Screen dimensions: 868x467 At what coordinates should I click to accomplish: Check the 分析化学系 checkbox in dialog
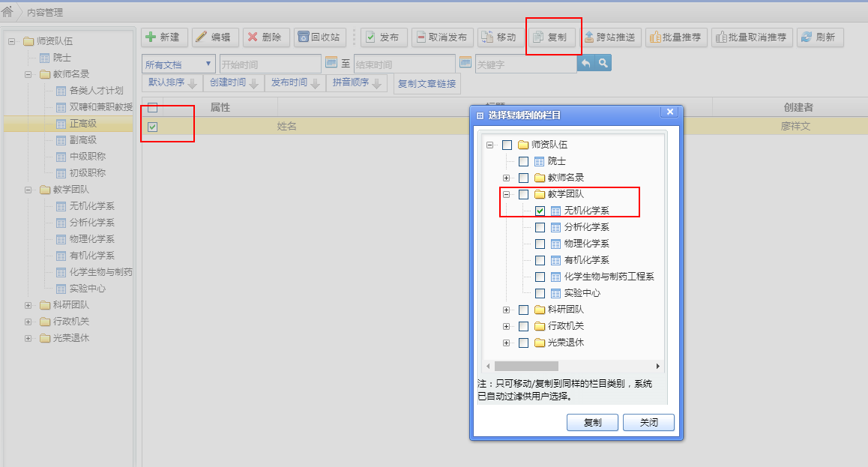tap(540, 227)
